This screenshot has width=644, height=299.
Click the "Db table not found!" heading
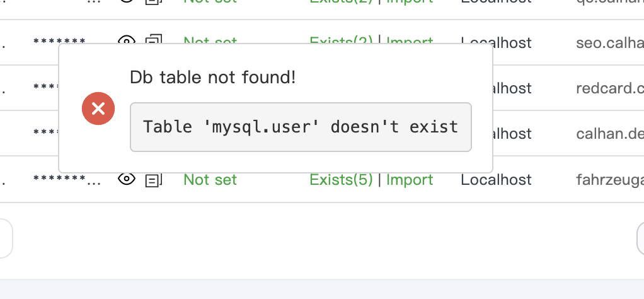(212, 78)
